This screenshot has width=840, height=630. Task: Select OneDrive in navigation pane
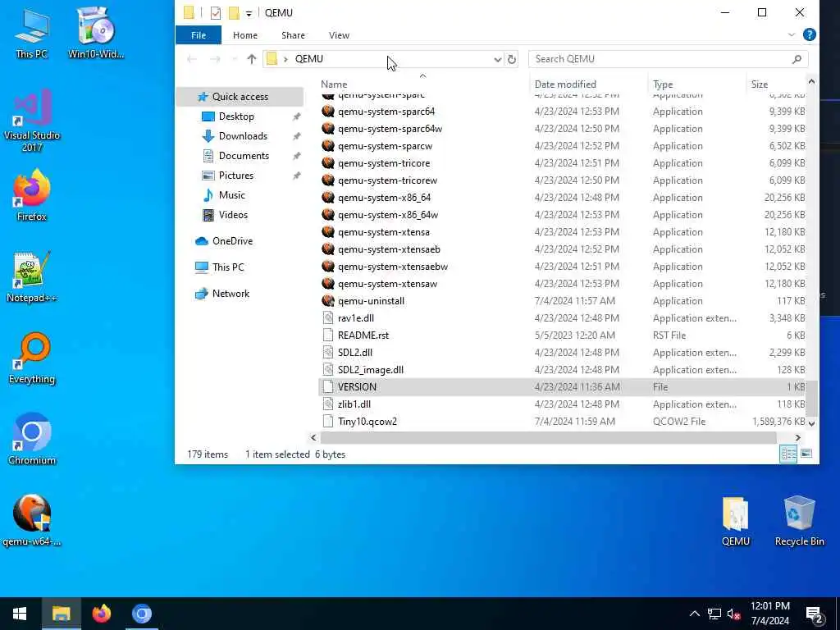click(232, 241)
